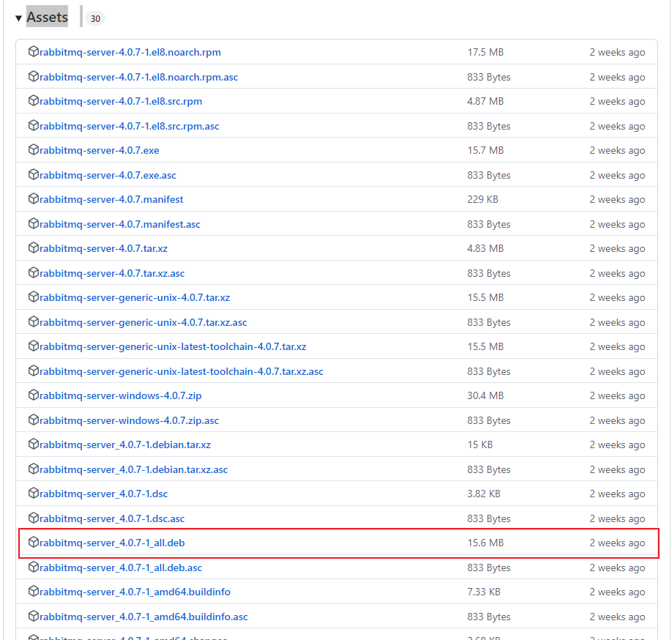The image size is (672, 640).
Task: Click package icon beside rabbitmq-server_4.0.7-1.dsc.asc
Action: coord(34,518)
